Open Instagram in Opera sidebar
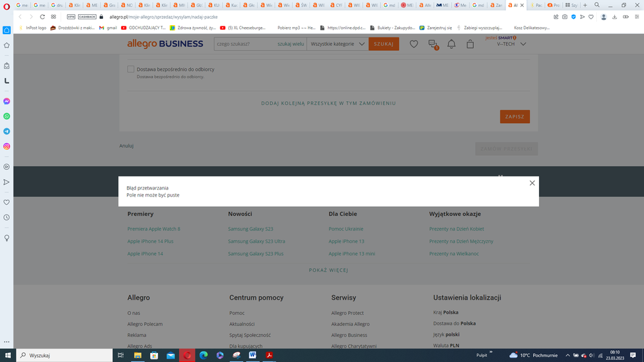Screen dimensions: 644x362 point(6,146)
